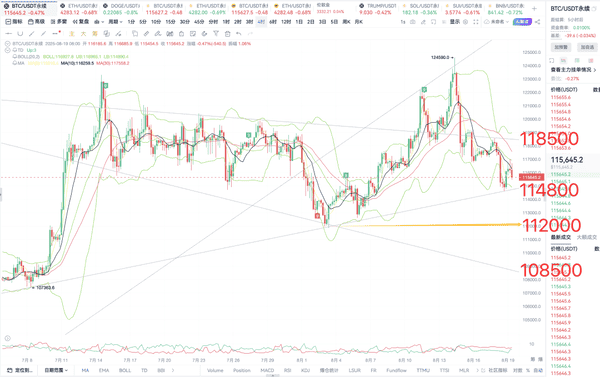Image resolution: width=600 pixels, height=377 pixels.
Task: Open 查看主力挂单情况 link
Action: 573,70
